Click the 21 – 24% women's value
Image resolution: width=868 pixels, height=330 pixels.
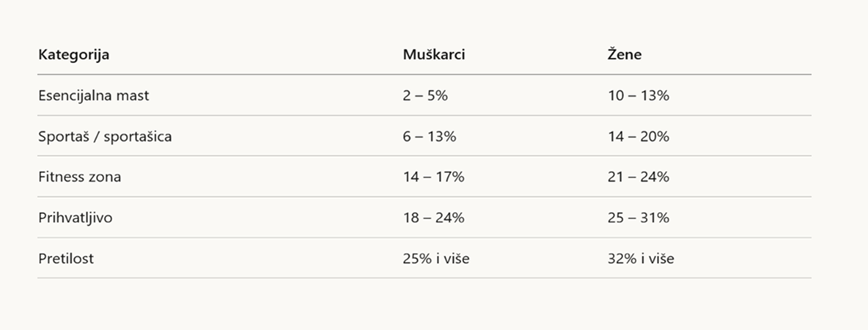pos(639,177)
